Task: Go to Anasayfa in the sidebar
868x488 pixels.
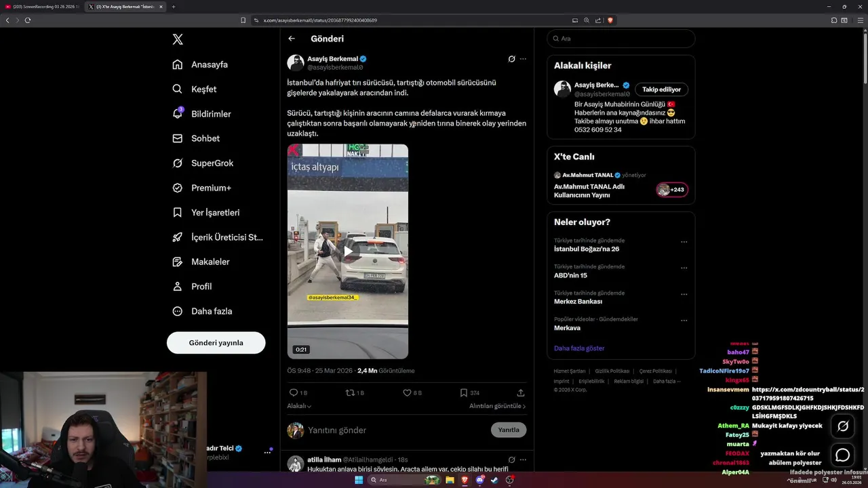Action: 200,64
